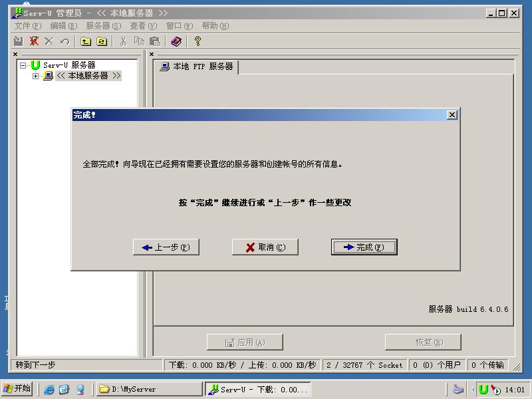Expand the << 本地服务器 >> tree node
Viewport: 532px width, 399px height.
[x=35, y=76]
